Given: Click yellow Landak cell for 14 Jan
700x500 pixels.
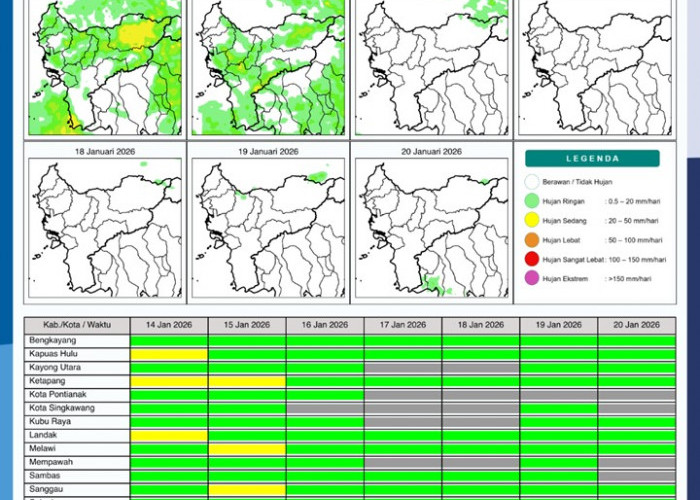Looking at the screenshot, I should (x=169, y=436).
